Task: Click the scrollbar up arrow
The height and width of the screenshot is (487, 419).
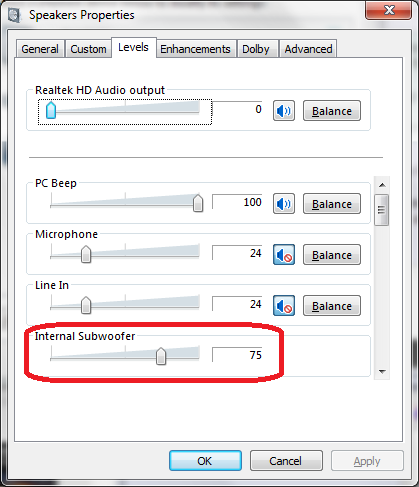Action: [x=382, y=185]
